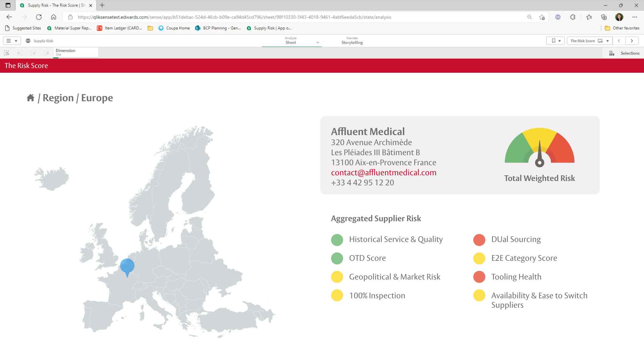Click the red DUal Sourcing indicator

pos(479,240)
